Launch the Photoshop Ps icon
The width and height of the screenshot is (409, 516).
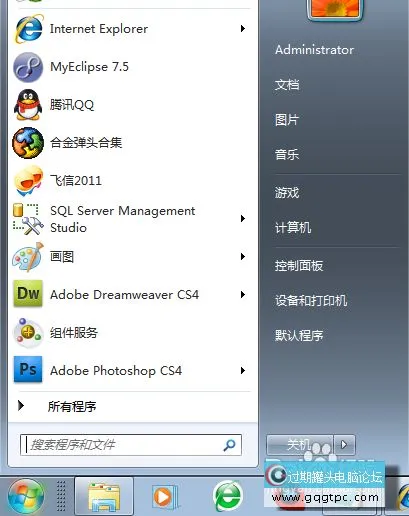[28, 369]
